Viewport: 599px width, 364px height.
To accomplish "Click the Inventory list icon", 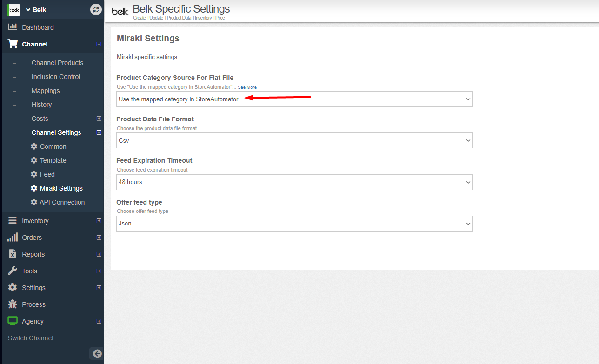I will click(13, 220).
